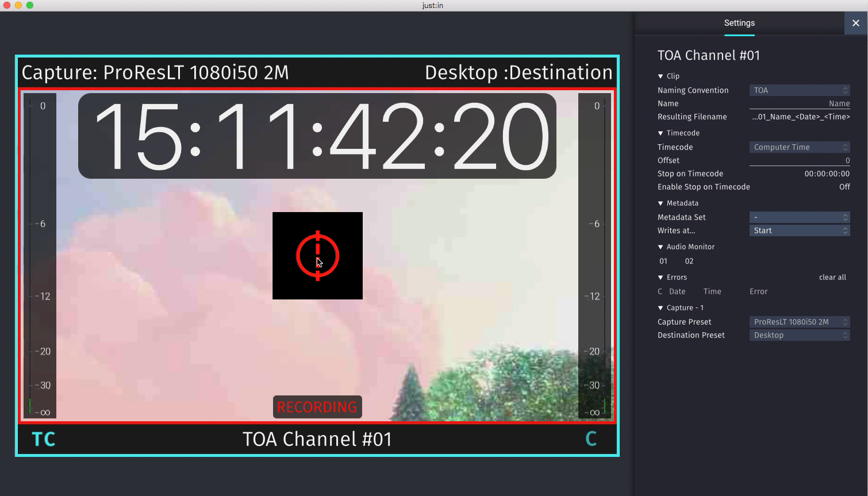Click the left audio level meter

click(x=40, y=256)
